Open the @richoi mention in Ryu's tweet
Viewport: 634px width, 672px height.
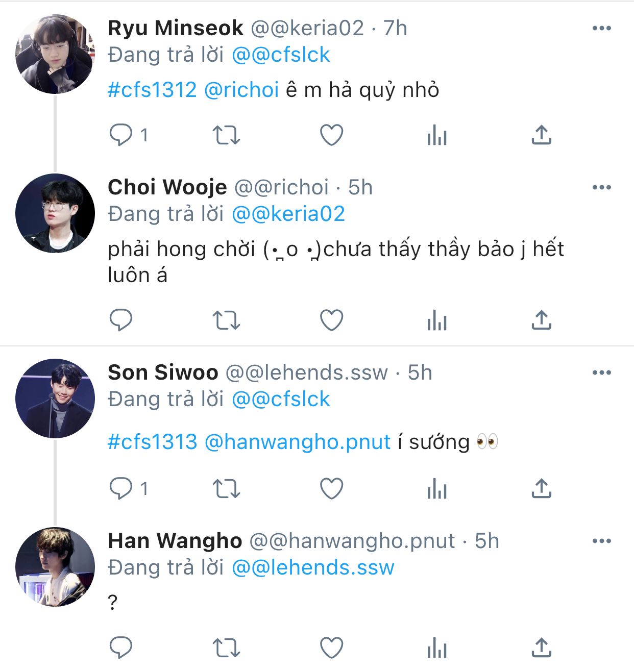pos(241,90)
